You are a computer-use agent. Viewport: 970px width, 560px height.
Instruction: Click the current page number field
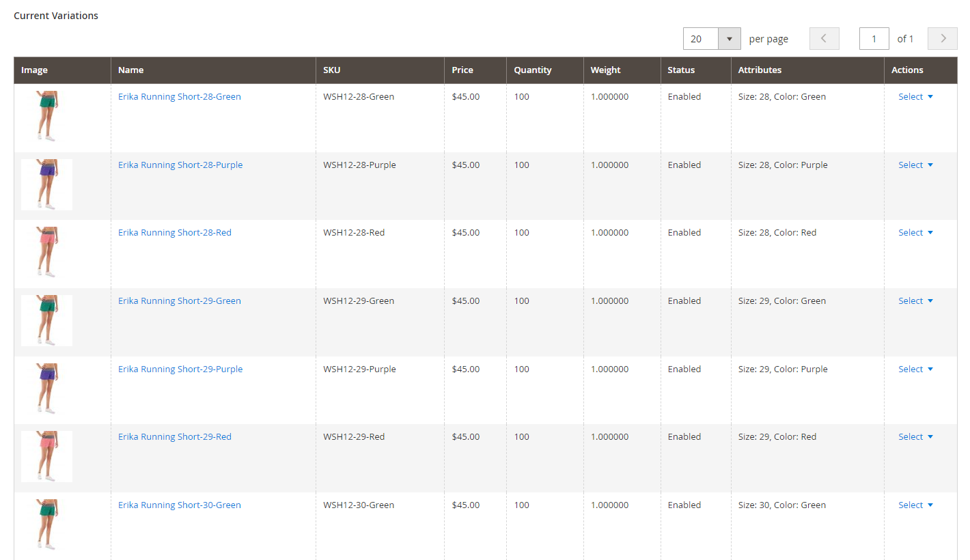tap(874, 39)
